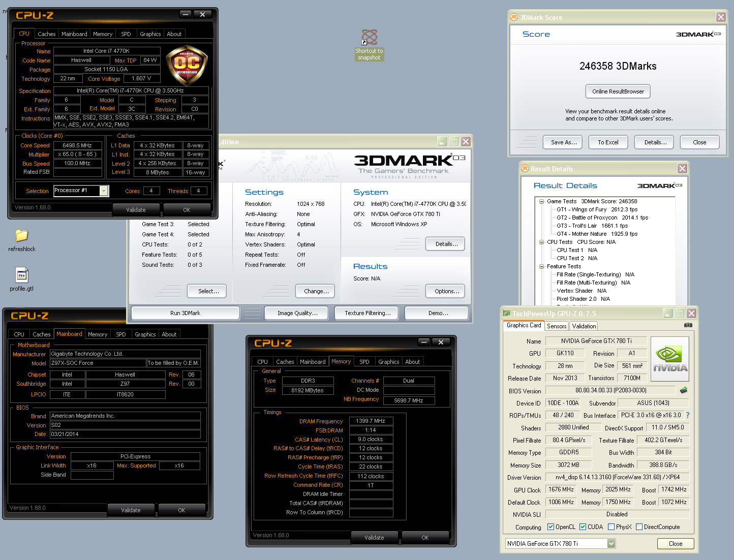
Task: Click the Result Details window title icon
Action: click(x=525, y=168)
